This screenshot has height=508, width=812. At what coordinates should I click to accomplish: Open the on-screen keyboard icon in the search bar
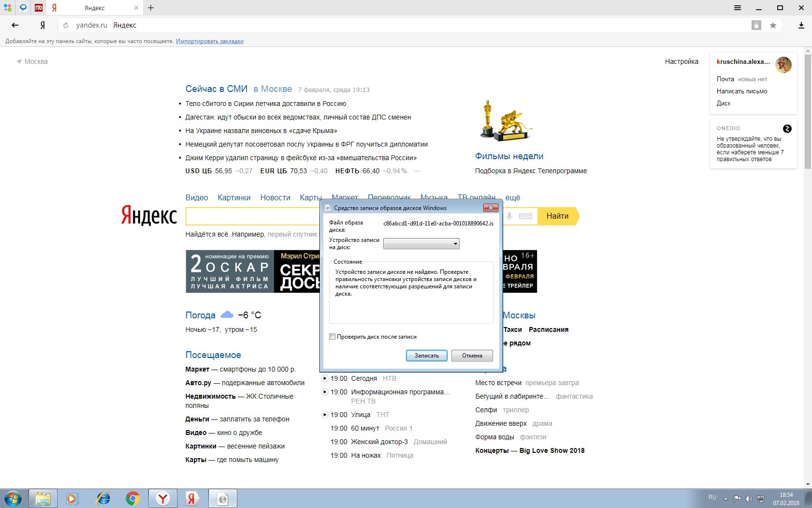click(x=525, y=216)
